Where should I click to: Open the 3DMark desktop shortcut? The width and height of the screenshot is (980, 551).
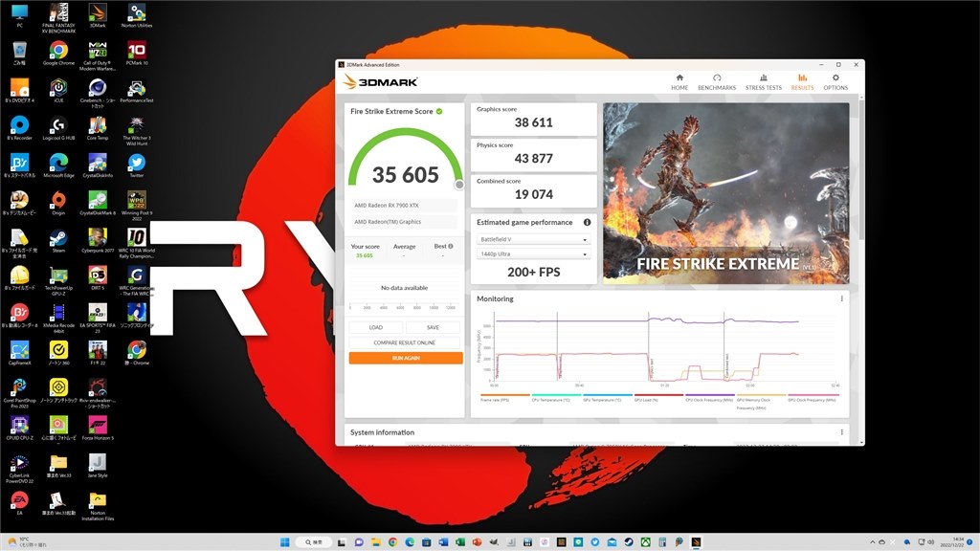pos(98,16)
